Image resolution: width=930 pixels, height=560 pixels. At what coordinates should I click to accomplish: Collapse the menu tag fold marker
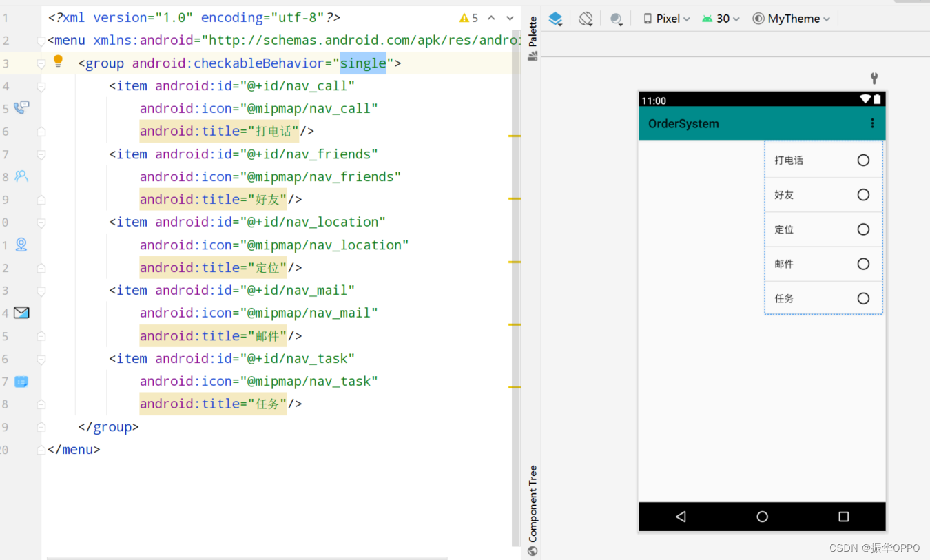(41, 41)
